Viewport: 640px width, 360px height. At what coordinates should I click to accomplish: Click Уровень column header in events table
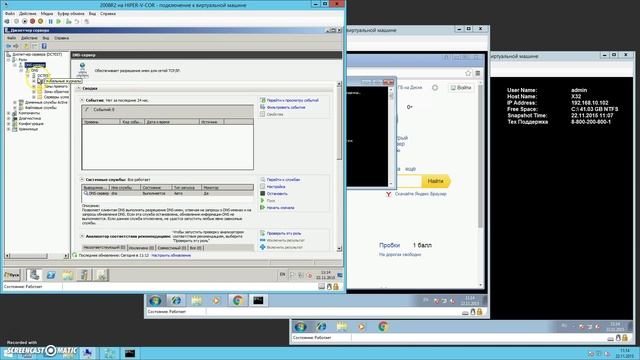tap(101, 122)
